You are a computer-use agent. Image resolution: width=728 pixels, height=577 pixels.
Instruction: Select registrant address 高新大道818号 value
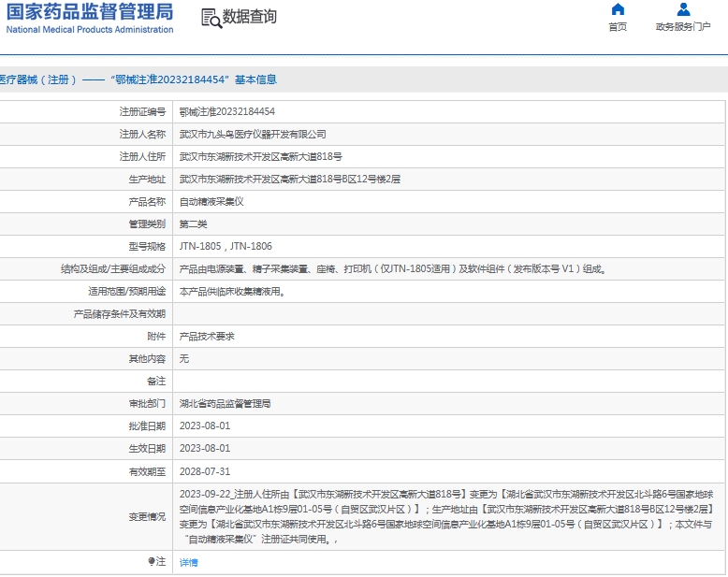point(261,157)
